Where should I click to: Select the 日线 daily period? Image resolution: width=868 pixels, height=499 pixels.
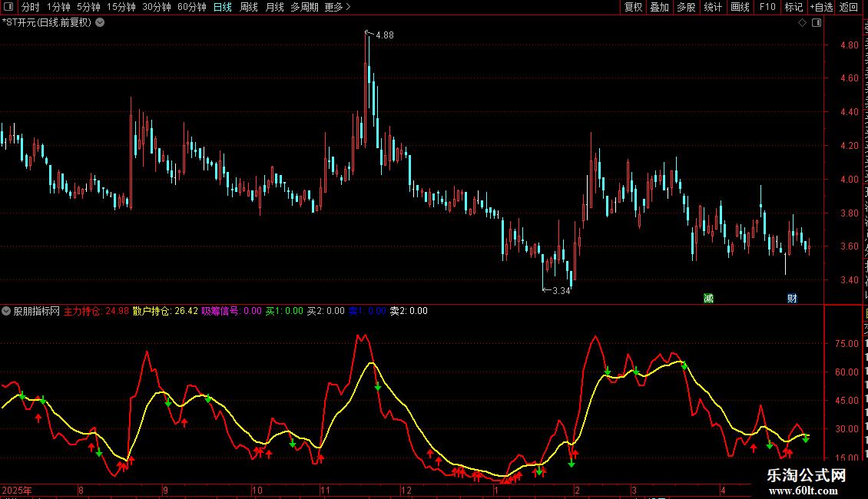(223, 7)
